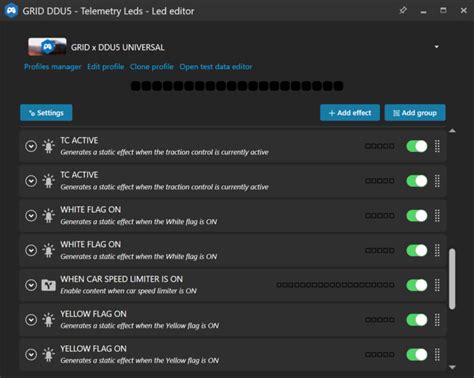Grab the second TC ACTIVE drag handle
The width and height of the screenshot is (474, 378).
pos(437,181)
